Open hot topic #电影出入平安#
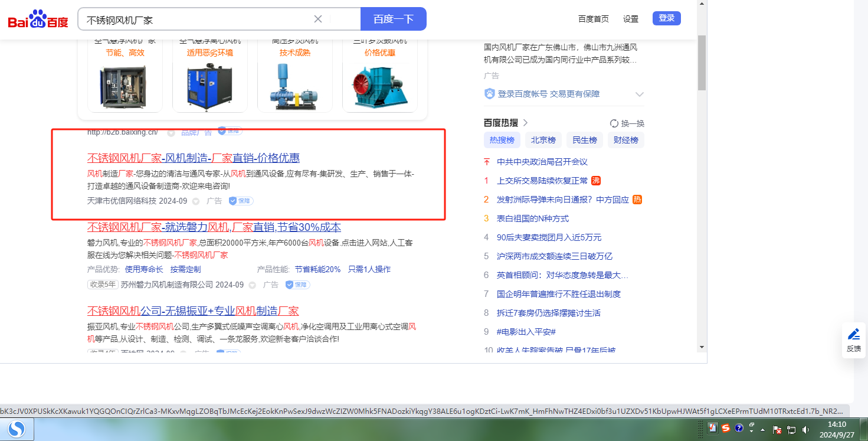868x441 pixels. pyautogui.click(x=526, y=332)
